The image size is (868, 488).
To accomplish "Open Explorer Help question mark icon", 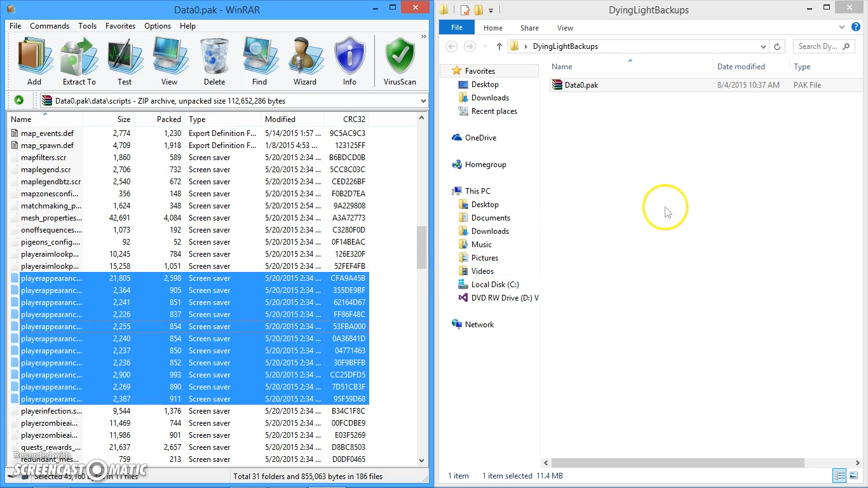I will click(x=857, y=27).
